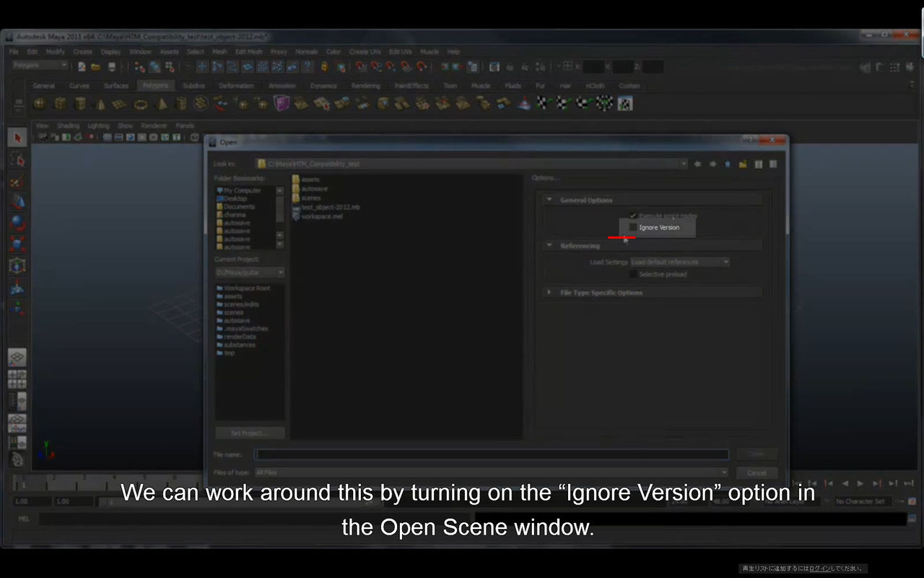Viewport: 924px width, 578px height.
Task: Switch to the Polygons shelf tab
Action: tap(155, 86)
